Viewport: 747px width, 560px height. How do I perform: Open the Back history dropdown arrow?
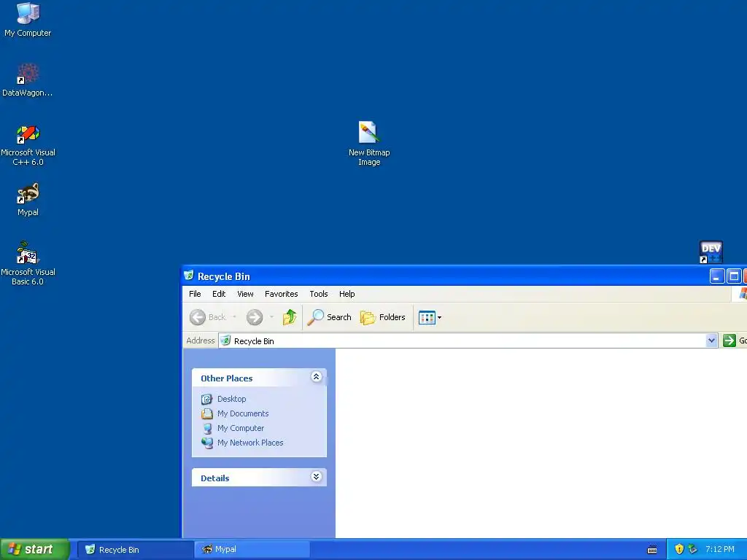pos(234,317)
